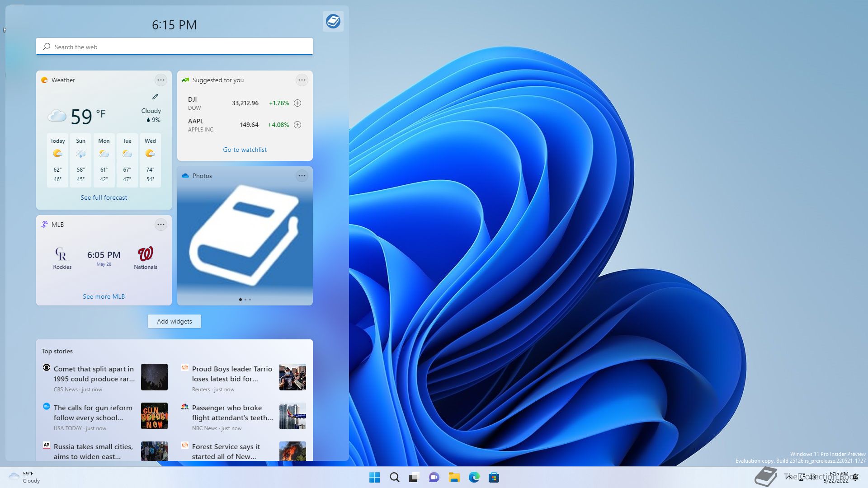
Task: Open Task View on taskbar
Action: click(x=414, y=477)
